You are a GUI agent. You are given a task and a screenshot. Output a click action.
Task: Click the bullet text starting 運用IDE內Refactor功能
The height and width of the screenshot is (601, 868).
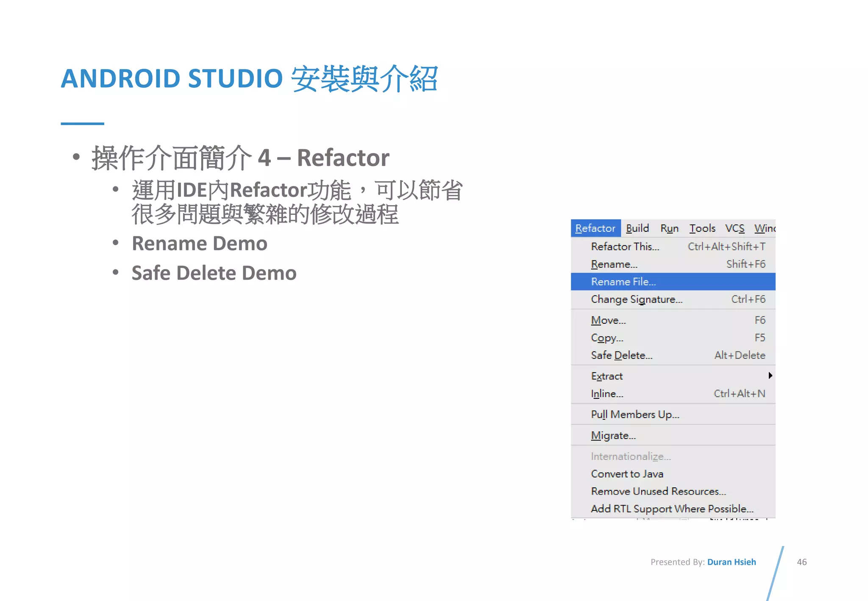pyautogui.click(x=297, y=202)
